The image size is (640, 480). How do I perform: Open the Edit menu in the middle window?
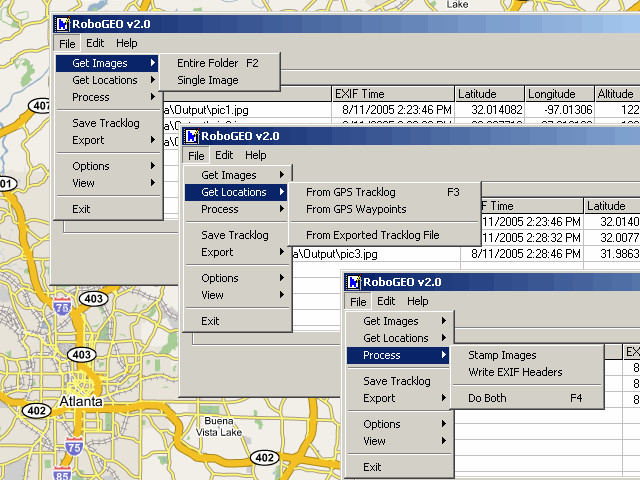pos(224,155)
